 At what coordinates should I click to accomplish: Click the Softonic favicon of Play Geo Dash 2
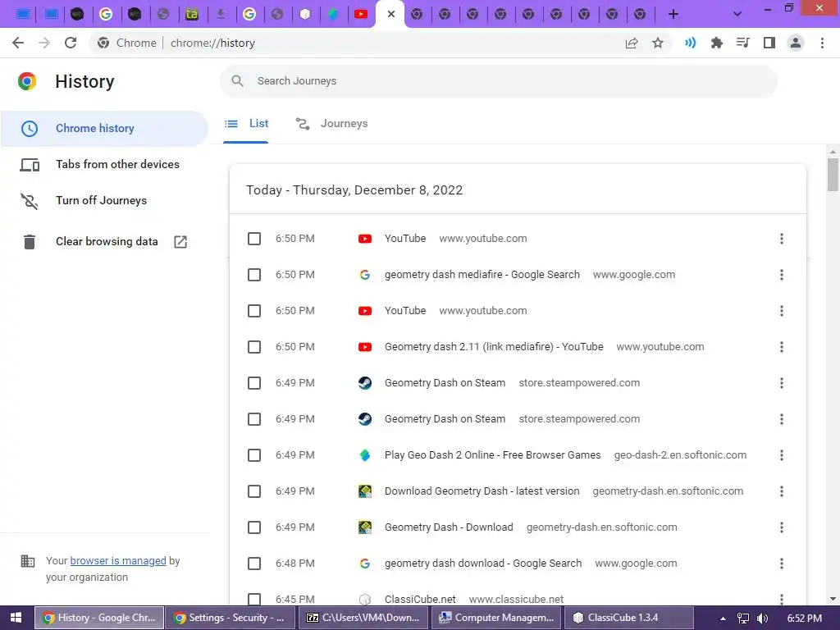365,455
